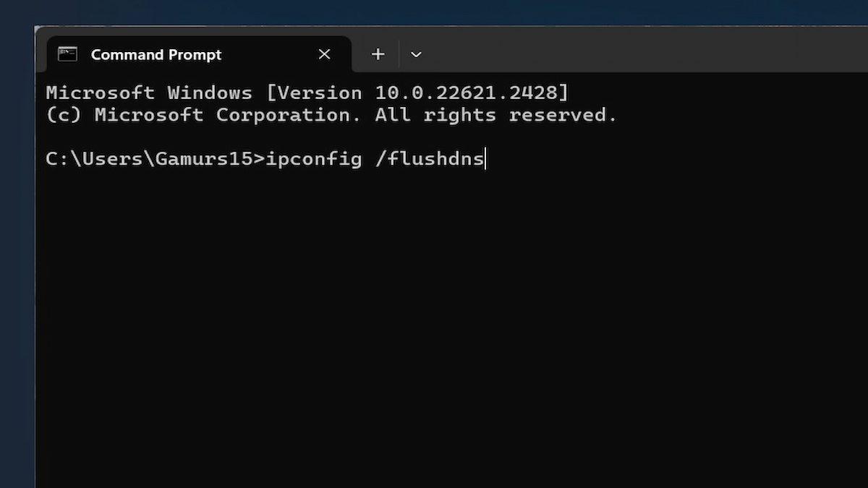This screenshot has width=868, height=488.
Task: Close the Command Prompt tab
Action: point(324,54)
